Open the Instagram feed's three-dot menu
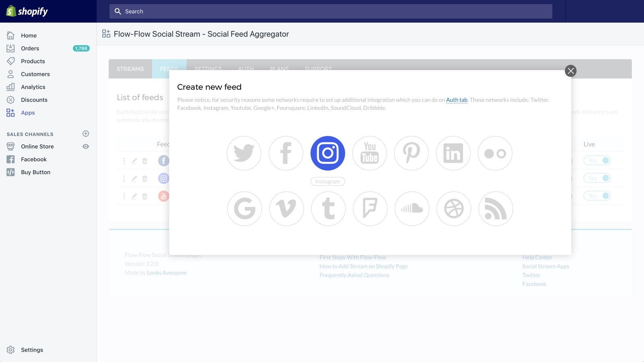The width and height of the screenshot is (644, 362). (124, 178)
